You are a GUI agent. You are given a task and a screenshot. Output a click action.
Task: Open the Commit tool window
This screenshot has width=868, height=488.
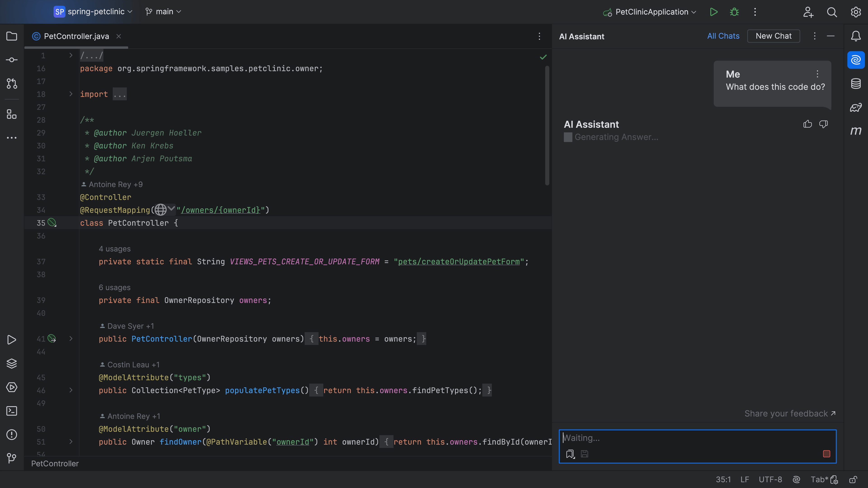click(x=12, y=60)
